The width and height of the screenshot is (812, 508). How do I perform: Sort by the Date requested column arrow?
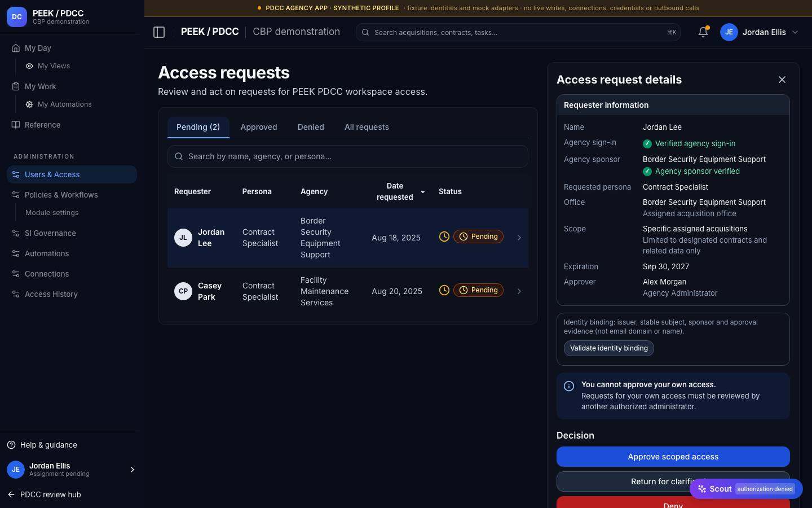(423, 192)
